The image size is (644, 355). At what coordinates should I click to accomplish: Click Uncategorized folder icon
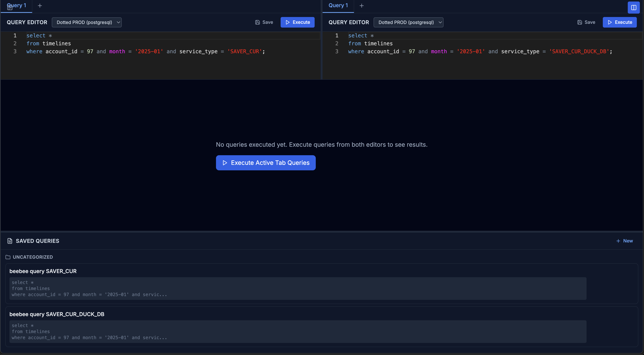click(x=8, y=257)
